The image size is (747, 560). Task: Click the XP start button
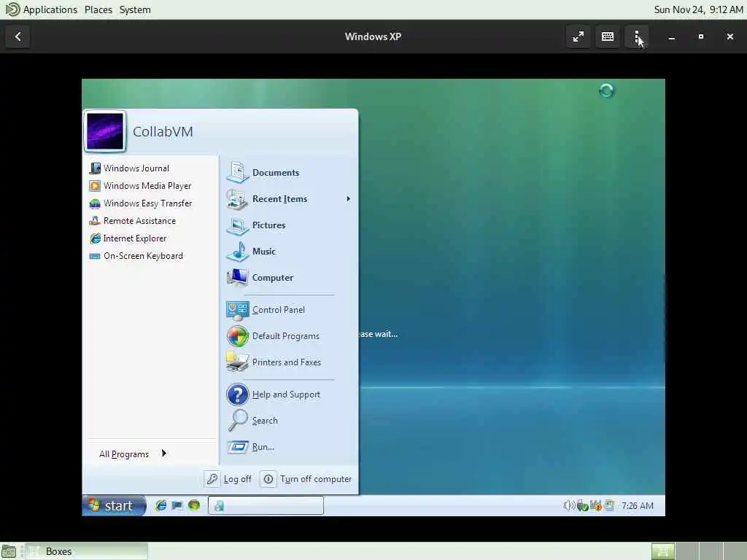pyautogui.click(x=113, y=505)
